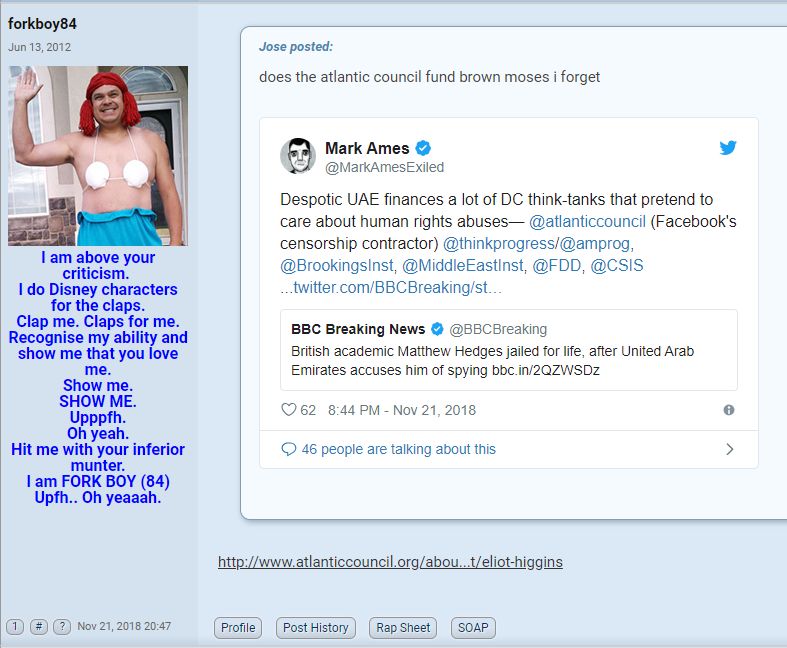The height and width of the screenshot is (648, 787).
Task: Click the @thinkprogress mention link
Action: click(499, 243)
